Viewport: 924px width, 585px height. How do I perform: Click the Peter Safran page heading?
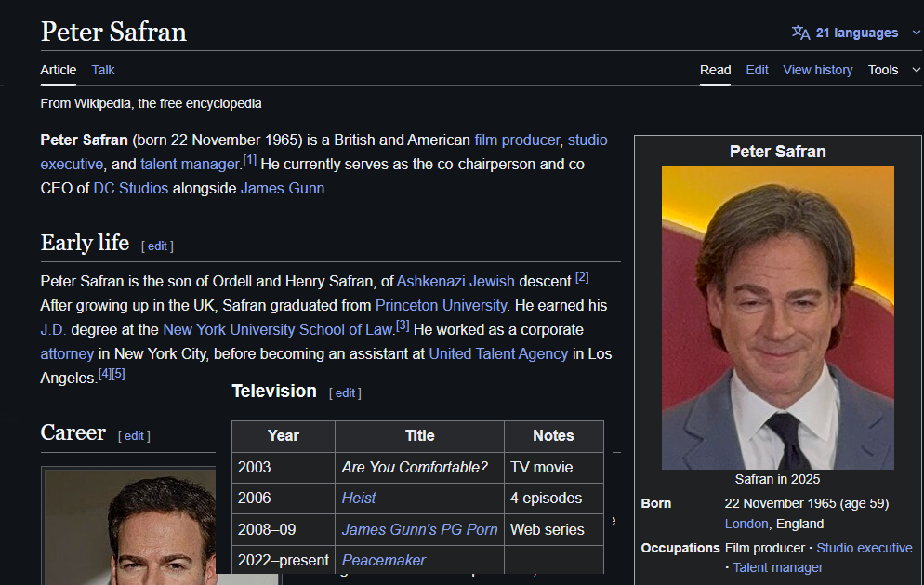coord(113,32)
